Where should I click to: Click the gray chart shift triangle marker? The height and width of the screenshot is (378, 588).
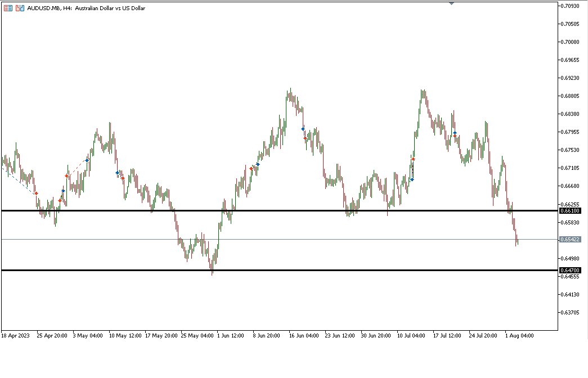(x=451, y=3)
